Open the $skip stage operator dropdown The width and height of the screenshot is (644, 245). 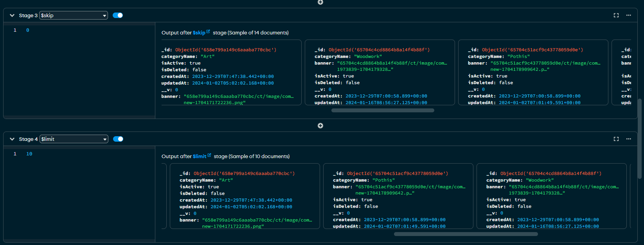point(74,15)
